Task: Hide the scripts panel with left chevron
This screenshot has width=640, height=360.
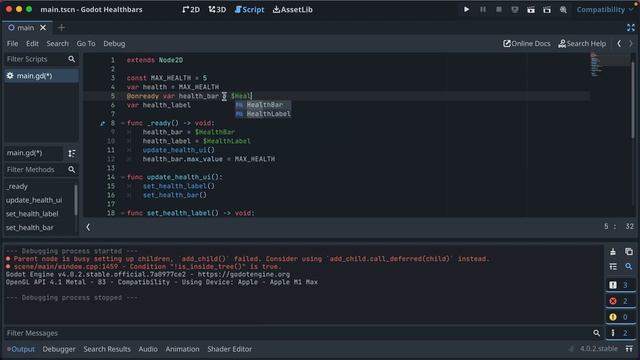Action: (x=88, y=227)
